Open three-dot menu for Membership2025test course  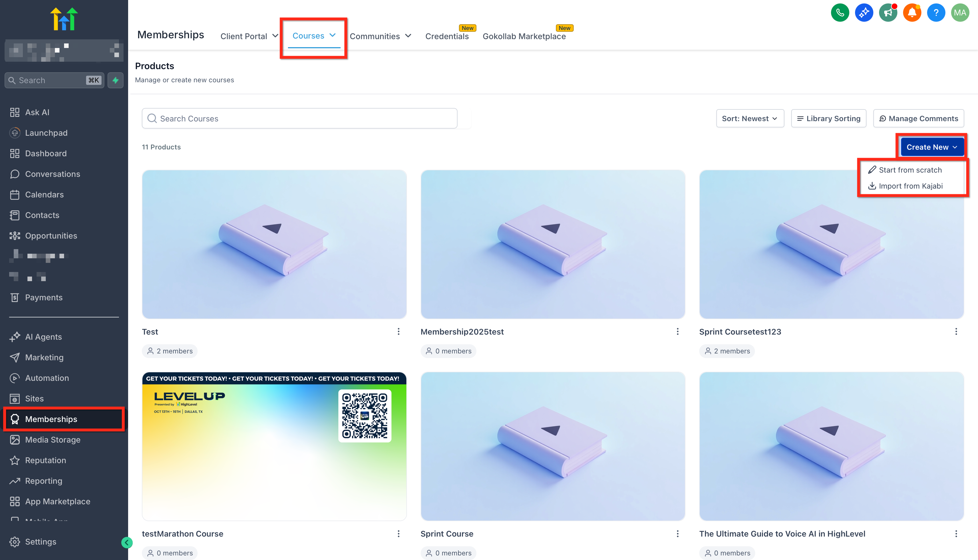point(677,331)
